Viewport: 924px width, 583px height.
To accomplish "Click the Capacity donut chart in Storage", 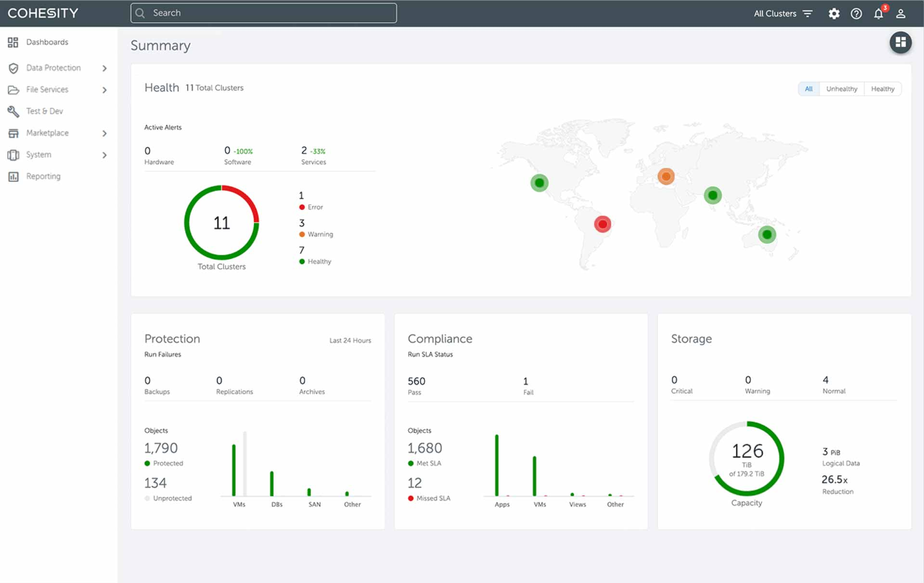I will [746, 458].
